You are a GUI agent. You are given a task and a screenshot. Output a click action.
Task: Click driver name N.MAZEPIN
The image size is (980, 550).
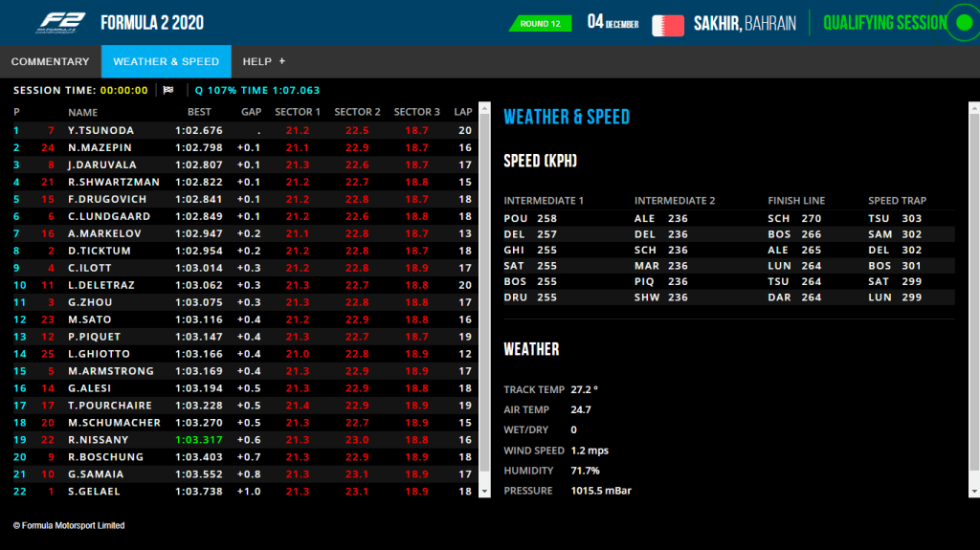(x=100, y=147)
